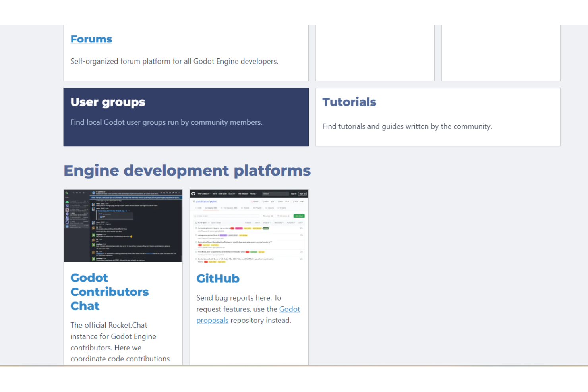Click 'Find tutorials and guides' description text

tap(407, 126)
